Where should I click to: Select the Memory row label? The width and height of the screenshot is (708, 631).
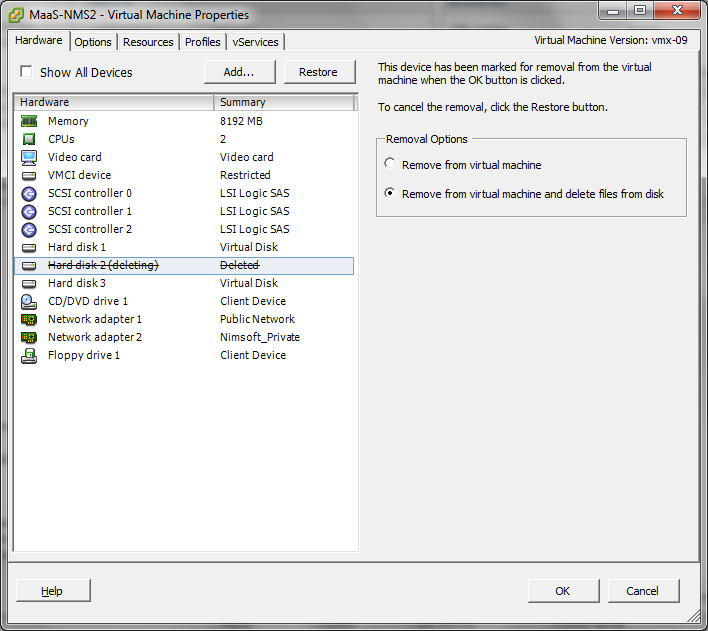(68, 121)
